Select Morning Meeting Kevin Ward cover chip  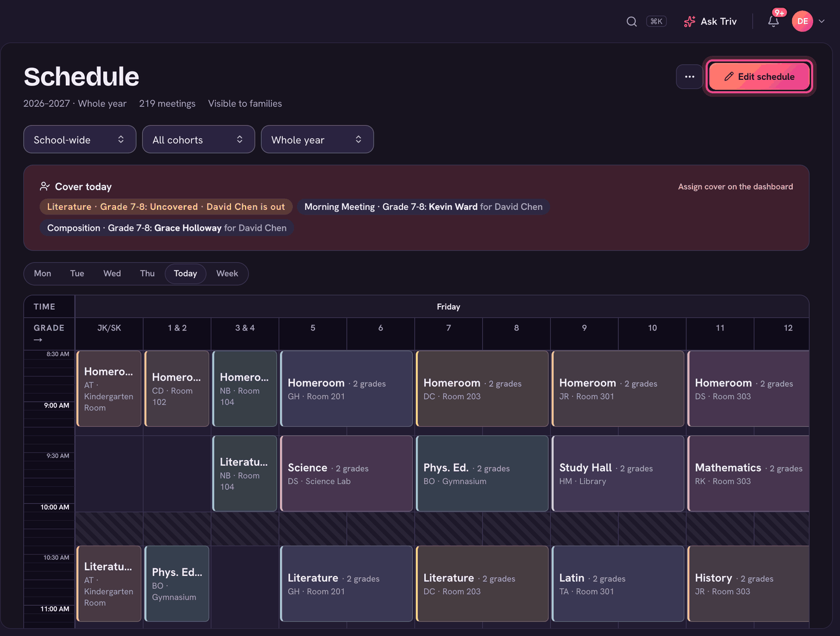click(423, 207)
